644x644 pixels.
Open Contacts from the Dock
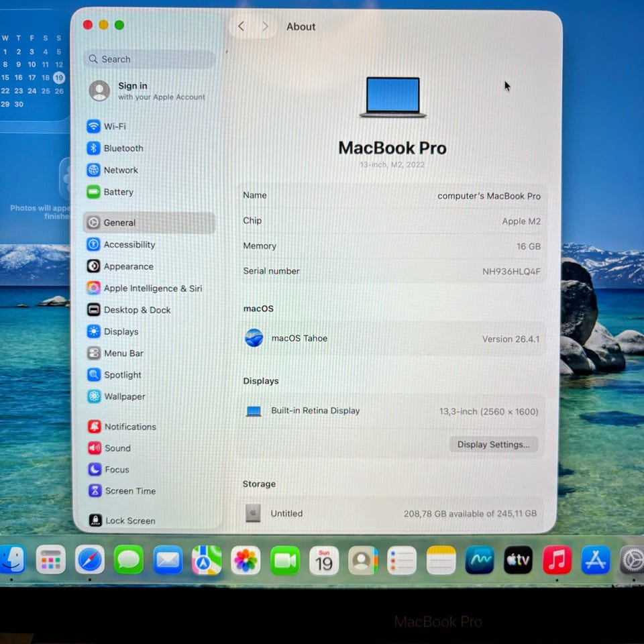pyautogui.click(x=363, y=560)
